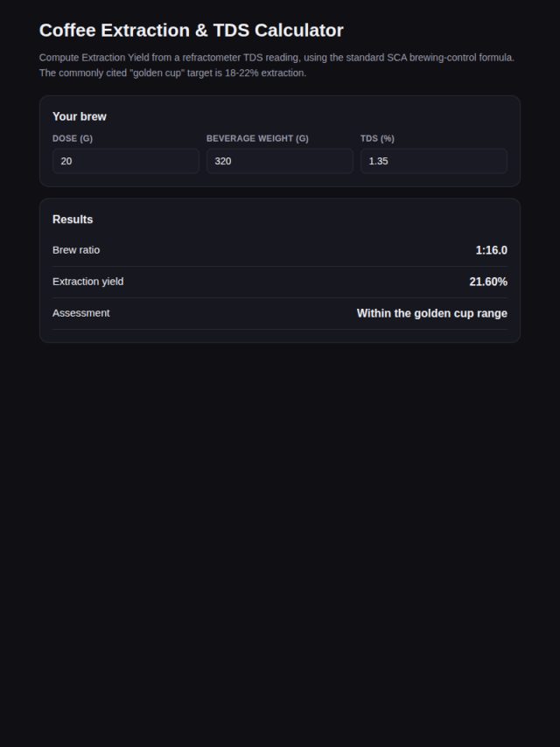This screenshot has height=747, width=560.
Task: Click the Extraction yield row label
Action: (x=88, y=282)
